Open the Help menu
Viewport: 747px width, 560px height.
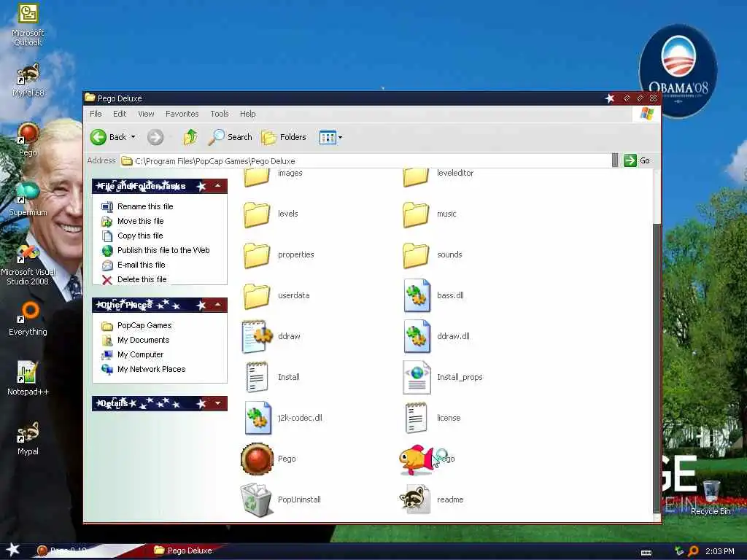pyautogui.click(x=247, y=114)
